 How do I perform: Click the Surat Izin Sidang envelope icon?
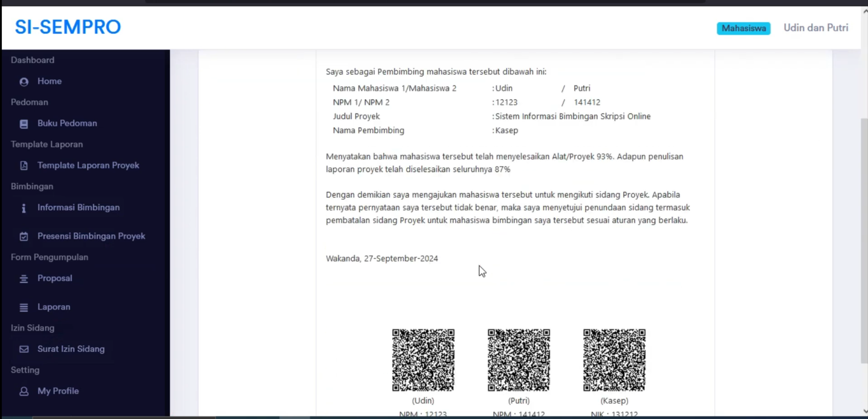point(24,349)
